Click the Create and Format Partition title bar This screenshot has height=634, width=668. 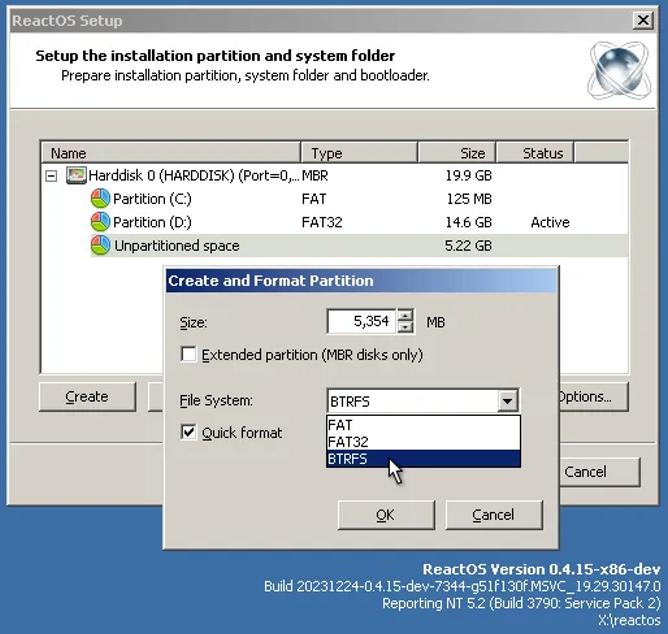[361, 281]
